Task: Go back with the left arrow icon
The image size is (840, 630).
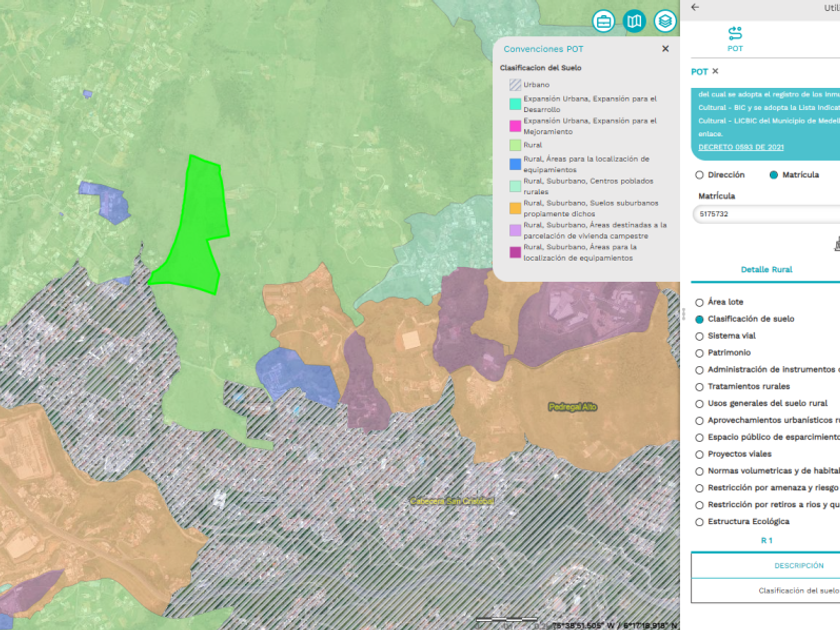Action: click(x=696, y=7)
